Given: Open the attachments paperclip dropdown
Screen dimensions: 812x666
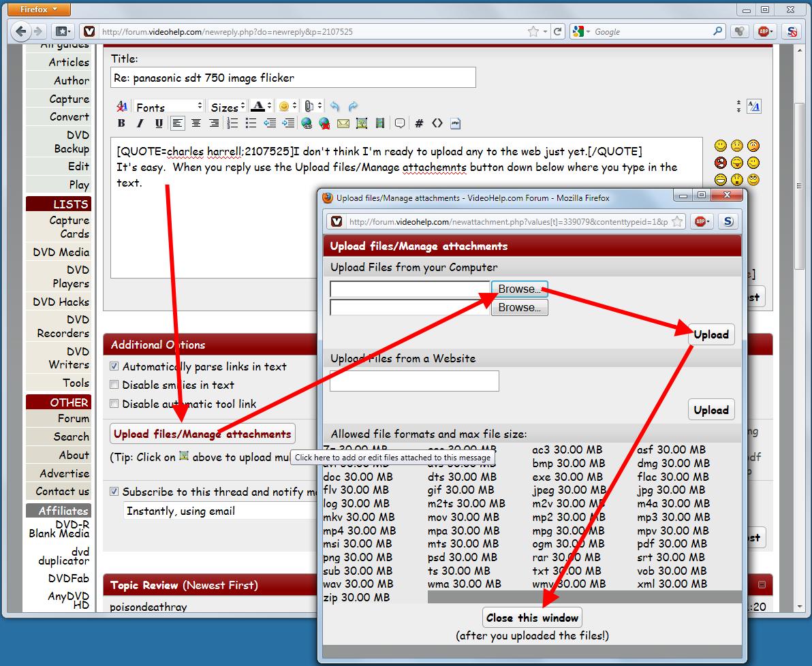Looking at the screenshot, I should (313, 107).
